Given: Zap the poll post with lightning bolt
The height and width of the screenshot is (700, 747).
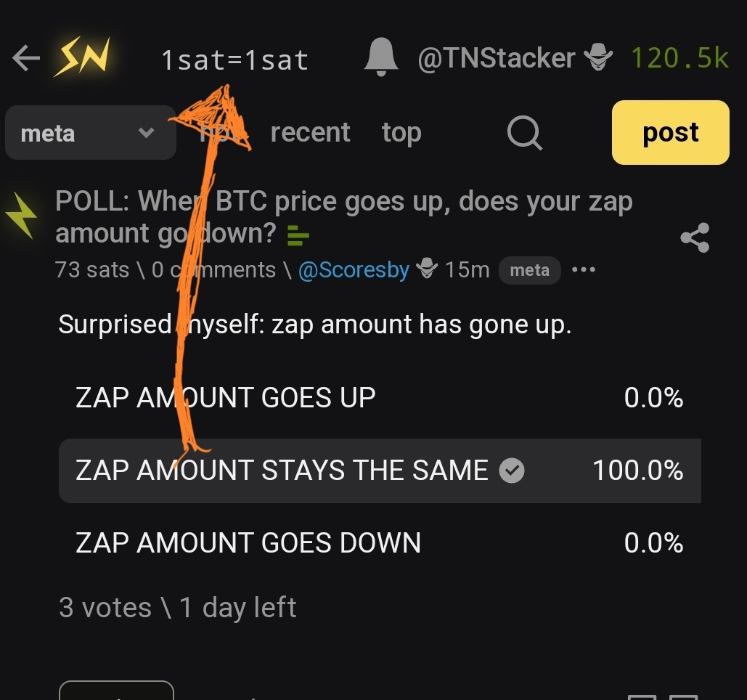Looking at the screenshot, I should click(x=20, y=216).
